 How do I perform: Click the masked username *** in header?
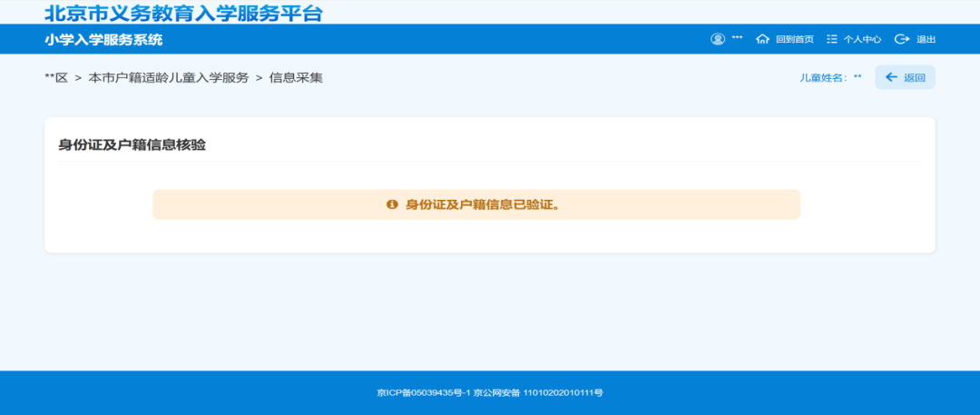coord(737,38)
